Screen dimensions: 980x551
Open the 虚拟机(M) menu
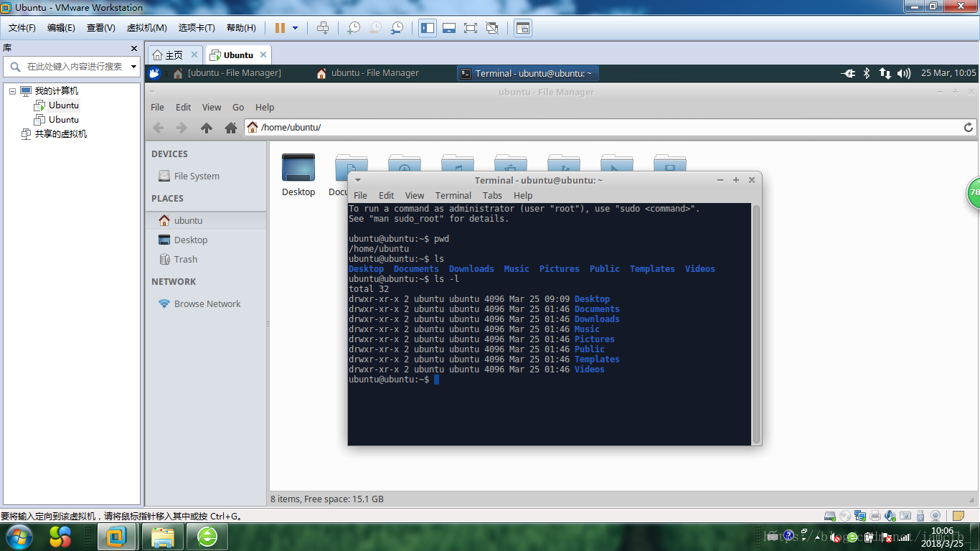(146, 28)
